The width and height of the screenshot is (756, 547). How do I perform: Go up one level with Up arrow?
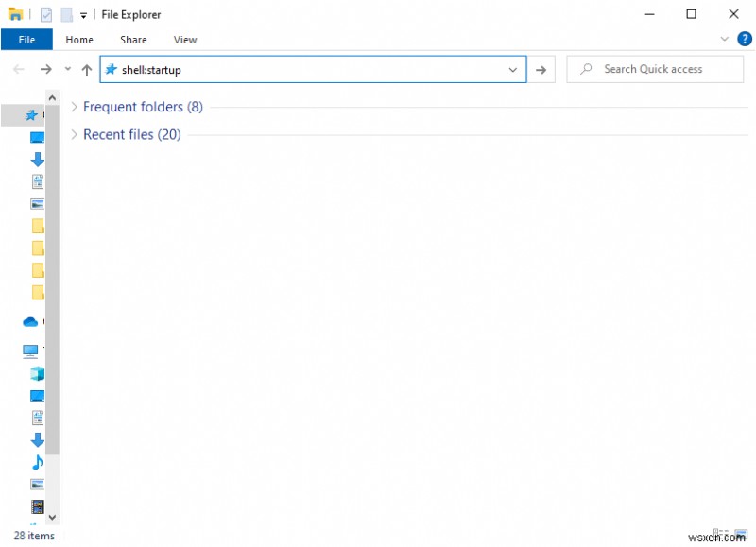point(87,70)
